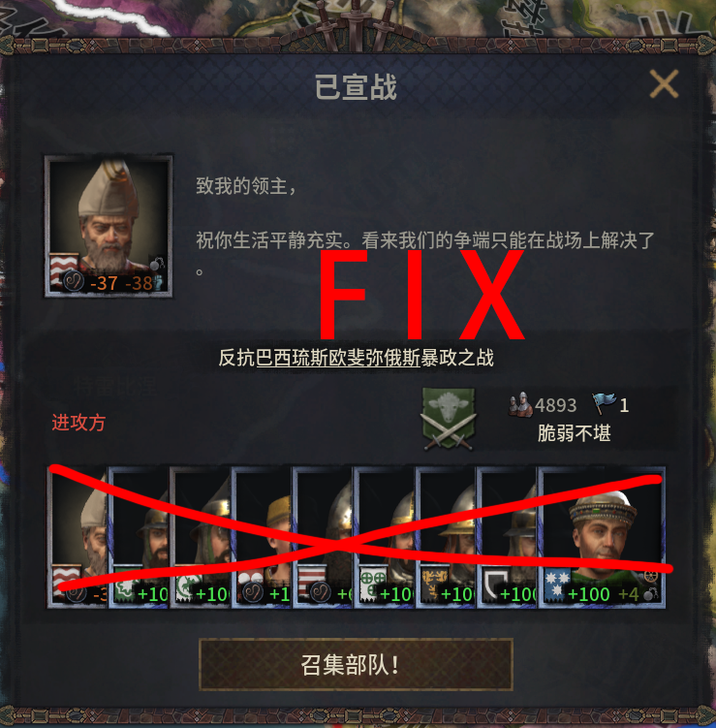Select the large letter sender portrait
Screen dimensions: 716x728
point(109,226)
